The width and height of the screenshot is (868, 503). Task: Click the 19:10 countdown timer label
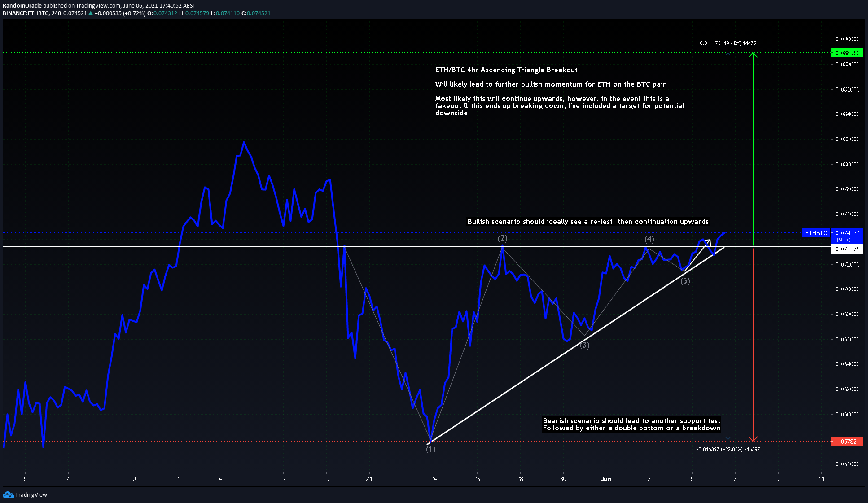point(843,241)
